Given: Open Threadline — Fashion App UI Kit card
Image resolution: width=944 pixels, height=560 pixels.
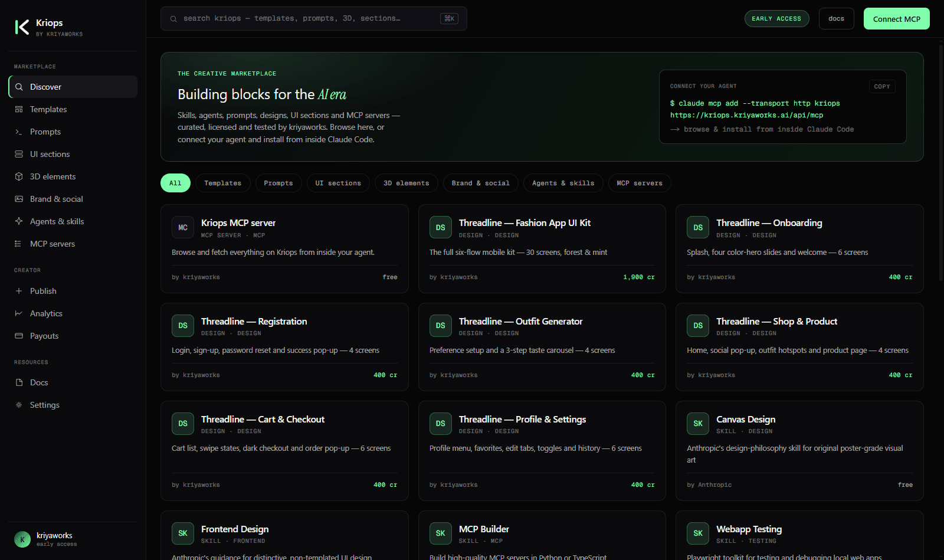Looking at the screenshot, I should click(542, 248).
